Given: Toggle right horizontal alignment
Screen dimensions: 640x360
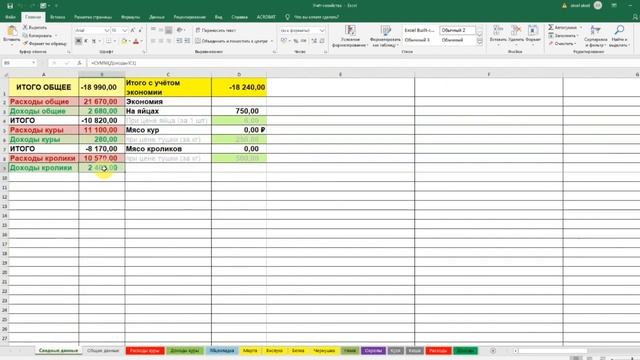Looking at the screenshot, I should (169, 41).
